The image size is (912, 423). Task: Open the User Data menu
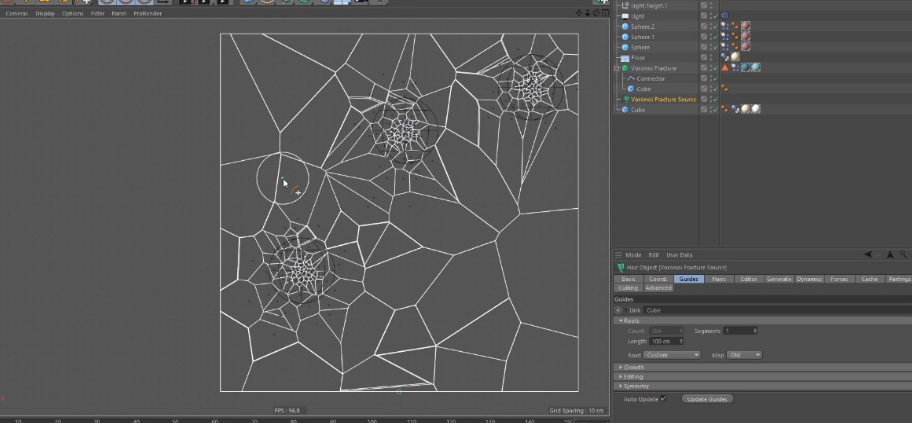coord(679,255)
